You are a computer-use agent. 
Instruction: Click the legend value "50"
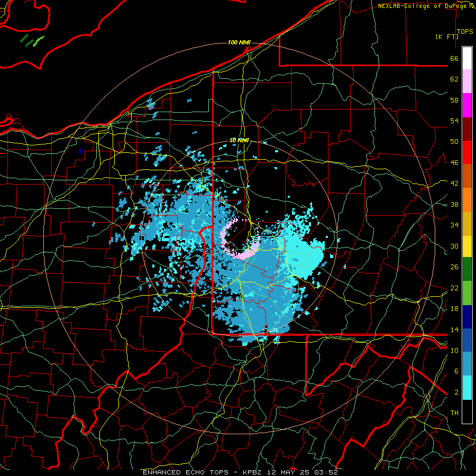(x=454, y=142)
